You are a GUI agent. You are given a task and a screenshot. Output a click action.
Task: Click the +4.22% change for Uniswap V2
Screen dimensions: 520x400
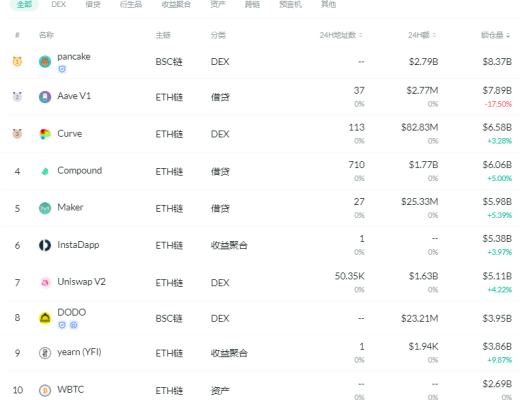coord(499,290)
